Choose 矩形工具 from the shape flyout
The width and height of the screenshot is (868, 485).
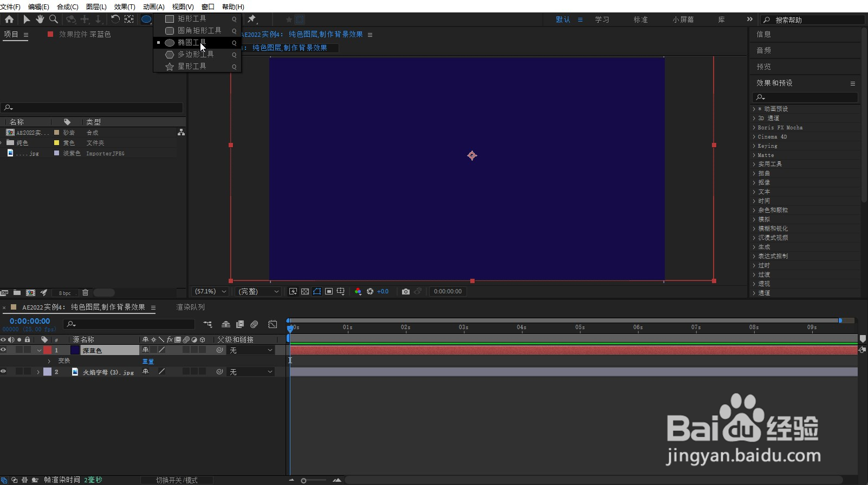point(197,18)
